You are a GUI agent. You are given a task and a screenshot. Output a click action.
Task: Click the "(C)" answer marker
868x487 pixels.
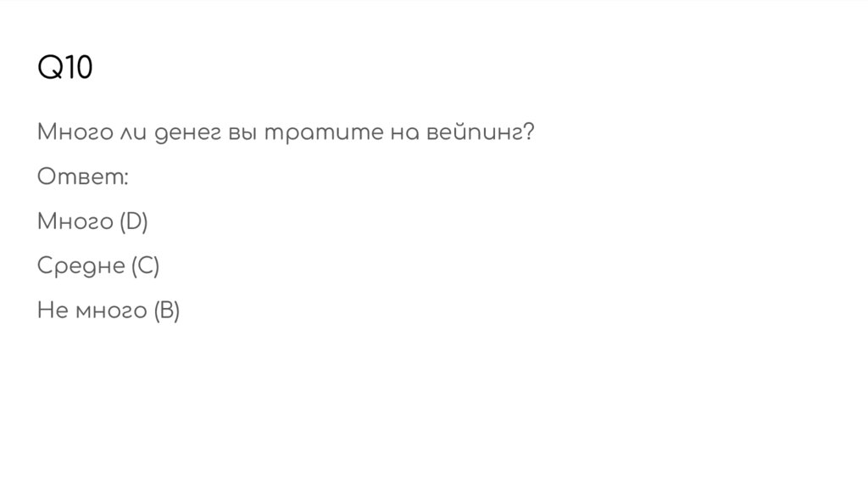tap(144, 266)
